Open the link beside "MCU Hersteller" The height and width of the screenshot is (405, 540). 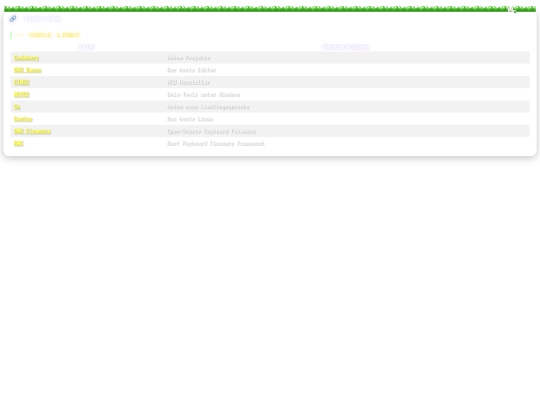(x=22, y=82)
